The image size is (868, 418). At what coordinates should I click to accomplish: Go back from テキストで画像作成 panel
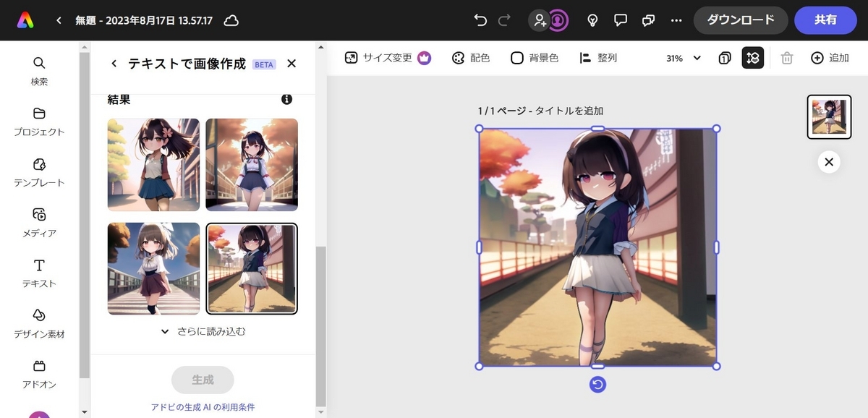(114, 64)
